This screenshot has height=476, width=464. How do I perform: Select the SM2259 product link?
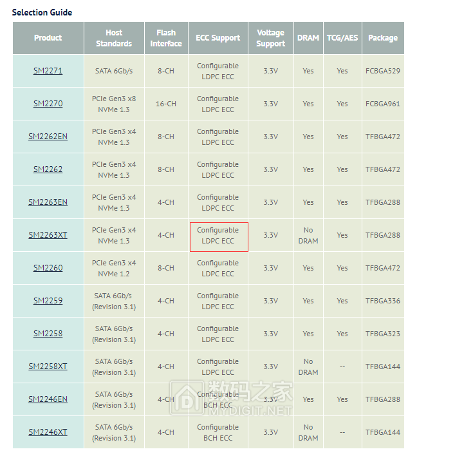pyautogui.click(x=48, y=301)
